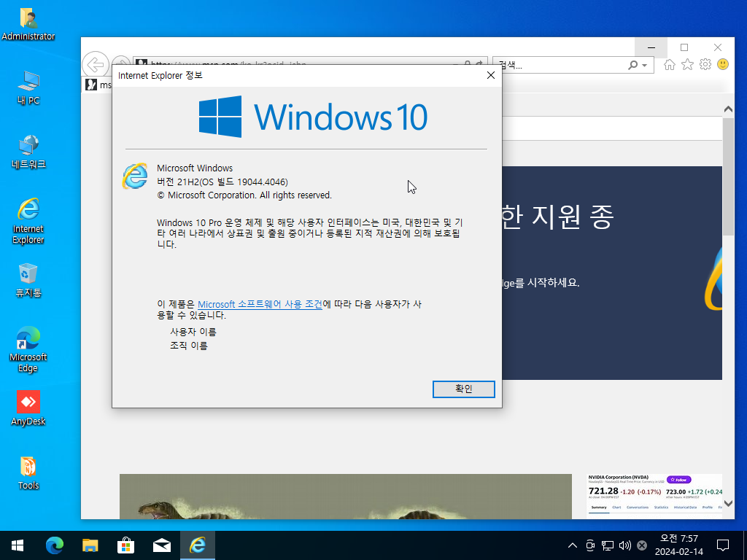This screenshot has width=747, height=560.
Task: Open the Tools desktop icon
Action: pyautogui.click(x=28, y=473)
